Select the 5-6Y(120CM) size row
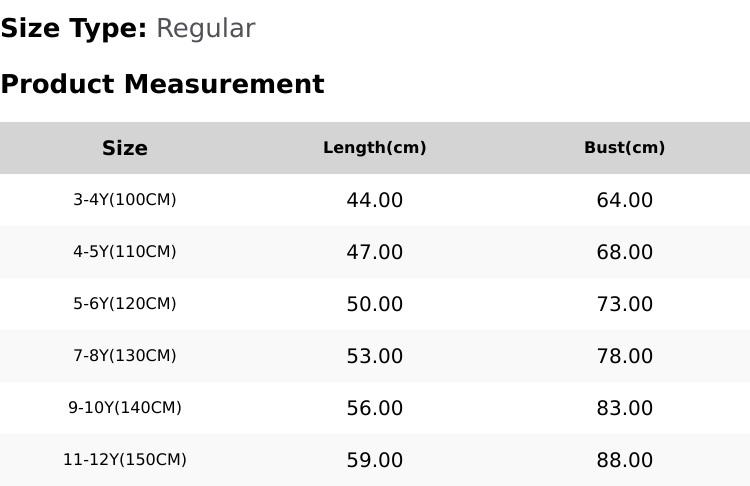750x486 pixels. tap(375, 304)
